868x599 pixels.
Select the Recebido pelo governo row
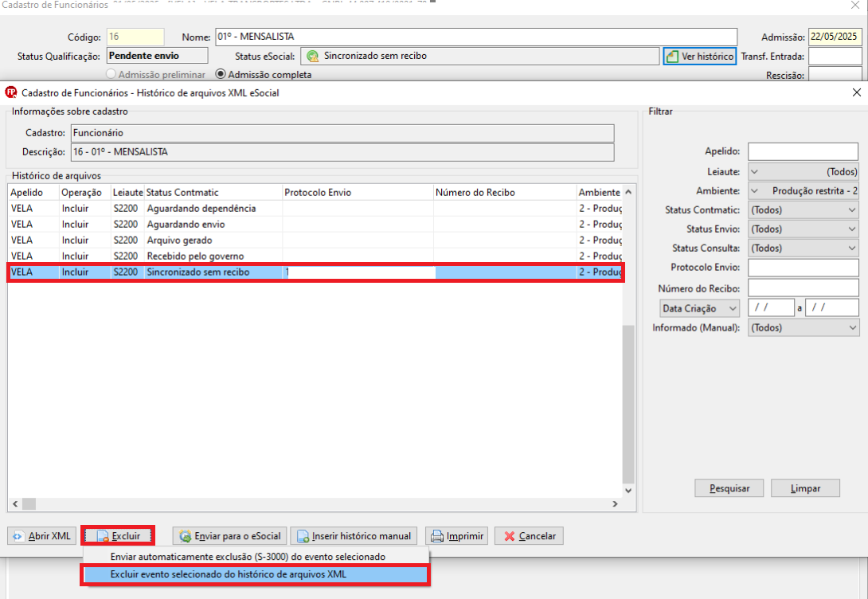point(315,256)
